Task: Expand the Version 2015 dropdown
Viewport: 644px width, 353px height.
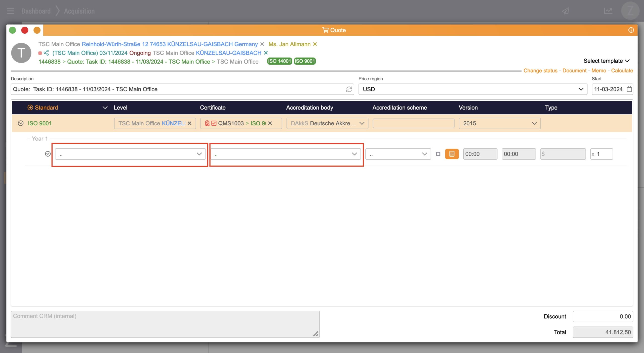Action: point(499,123)
